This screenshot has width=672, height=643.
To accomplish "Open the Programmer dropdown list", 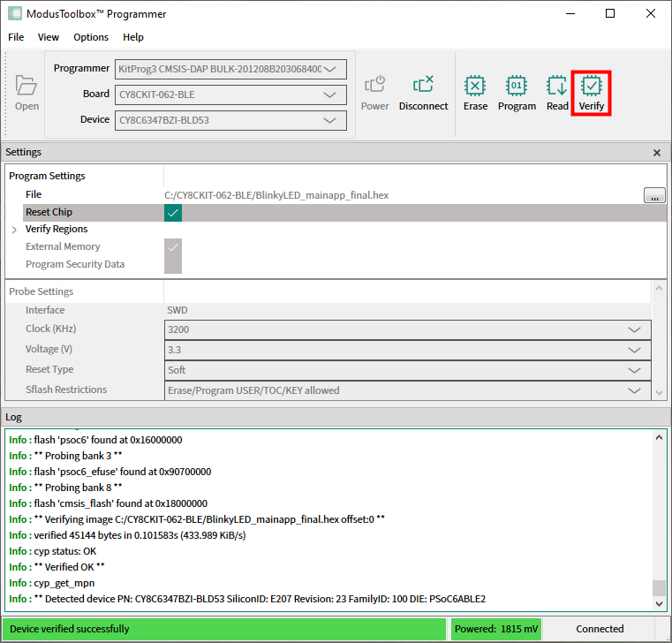I will click(x=230, y=69).
